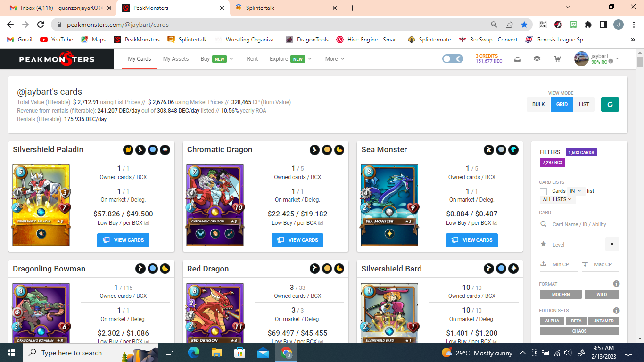Toggle dark mode switch in header
Image resolution: width=644 pixels, height=362 pixels.
tap(453, 59)
